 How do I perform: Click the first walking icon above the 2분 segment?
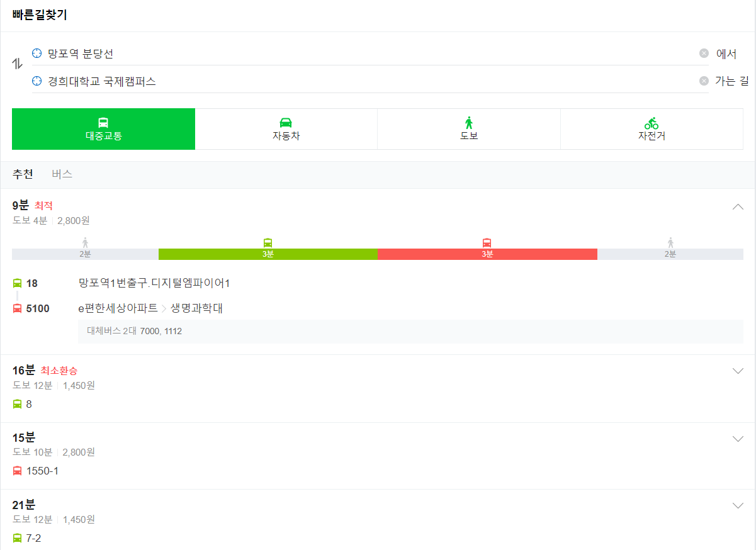tap(86, 242)
